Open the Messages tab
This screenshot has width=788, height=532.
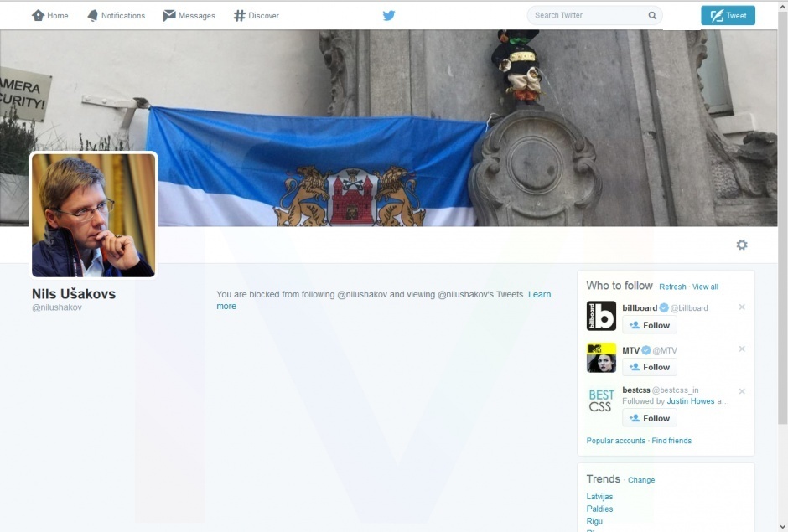click(189, 15)
